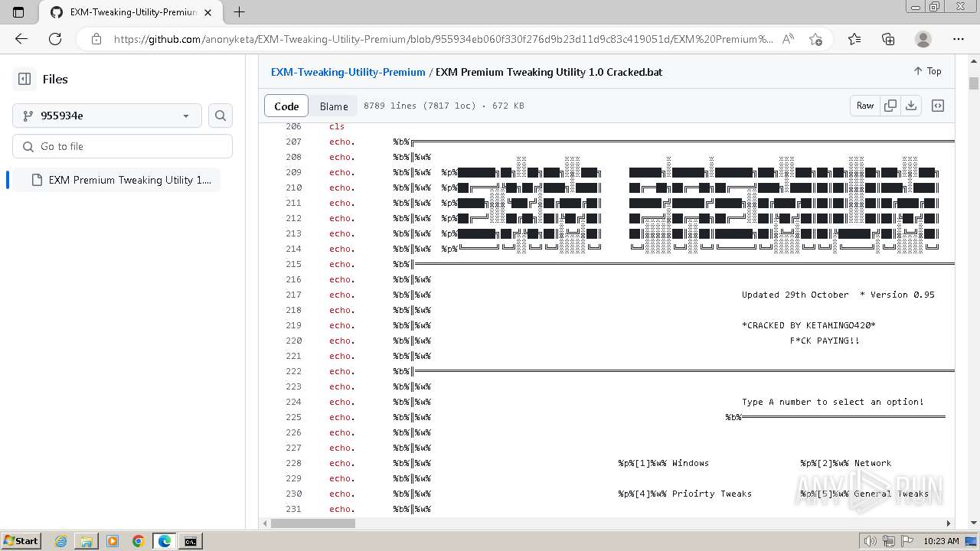Click '*CRACKED BY KETAMINGO420*' text
Viewport: 980px width, 551px height.
[x=808, y=325]
